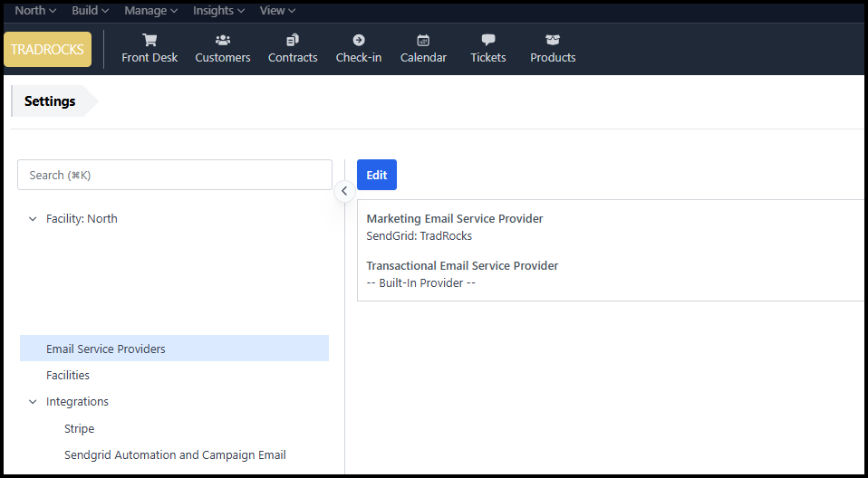
Task: Open Customers via the people icon
Action: pos(223,40)
